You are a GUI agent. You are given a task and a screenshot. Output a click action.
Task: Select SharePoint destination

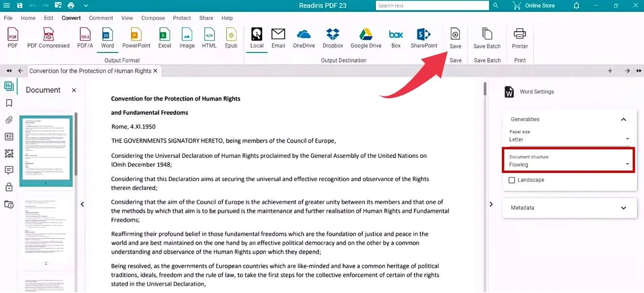[x=424, y=38]
